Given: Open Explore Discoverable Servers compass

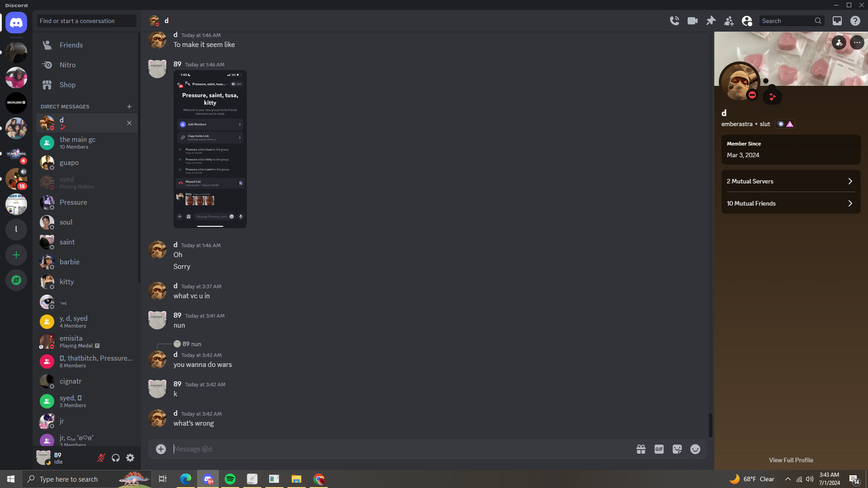Looking at the screenshot, I should coord(16,280).
